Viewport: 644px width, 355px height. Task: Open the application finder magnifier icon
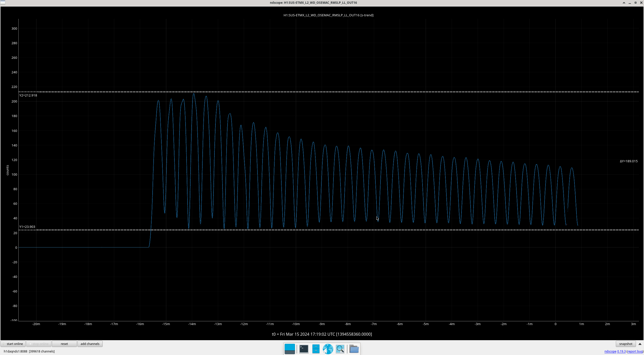coord(340,349)
